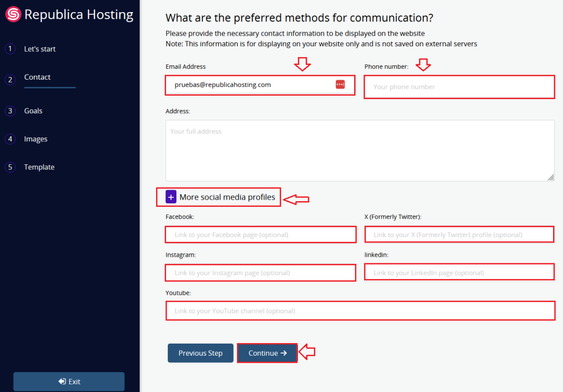Click the Republica Hosting logo icon
Image resolution: width=563 pixels, height=392 pixels.
point(13,14)
